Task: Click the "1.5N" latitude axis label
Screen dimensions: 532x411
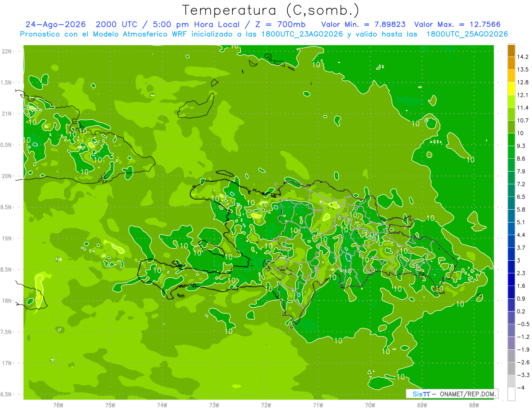Action: (x=6, y=82)
